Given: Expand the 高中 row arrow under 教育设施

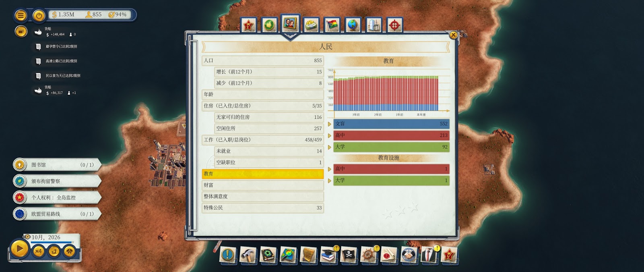Looking at the screenshot, I should (330, 169).
